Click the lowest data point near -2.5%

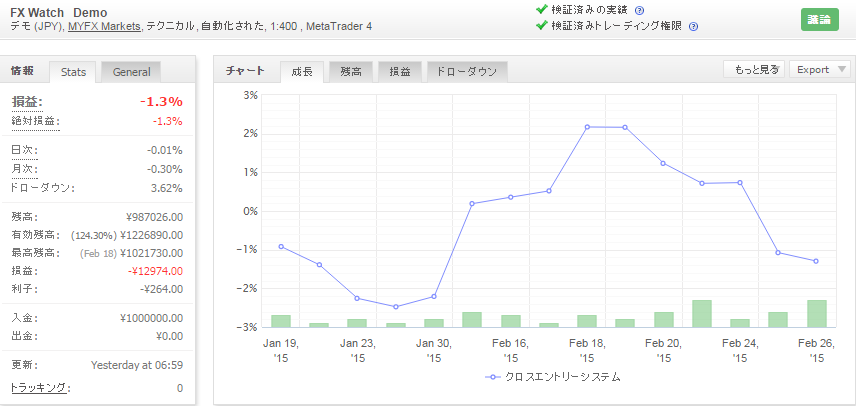point(396,307)
